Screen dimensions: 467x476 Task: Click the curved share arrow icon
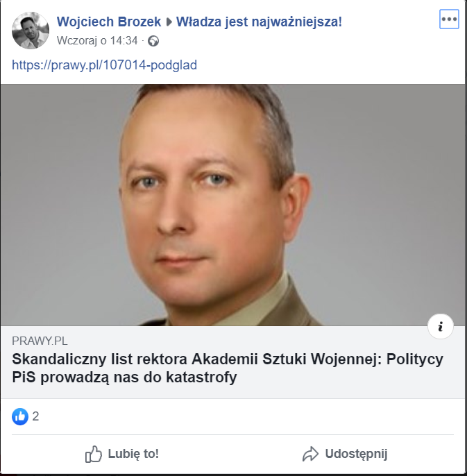coord(310,454)
